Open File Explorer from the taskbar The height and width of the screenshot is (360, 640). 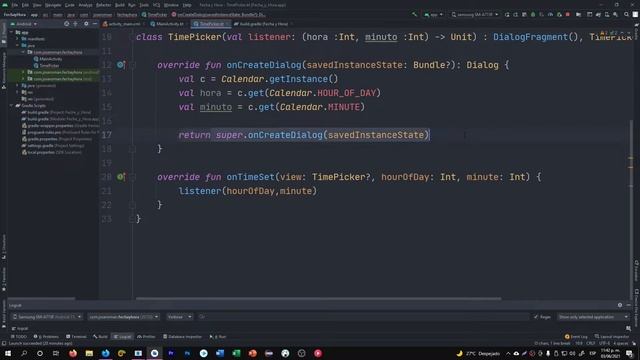(x=89, y=353)
